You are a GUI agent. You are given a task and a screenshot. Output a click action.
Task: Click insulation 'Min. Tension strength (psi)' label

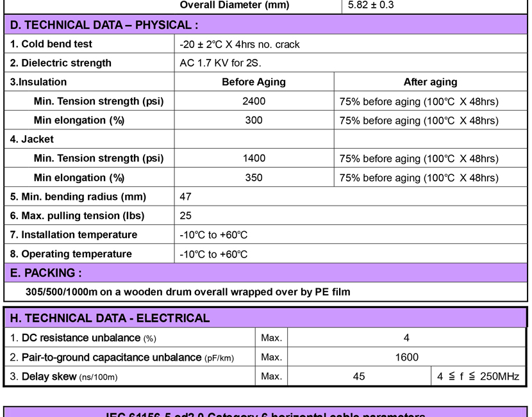pyautogui.click(x=99, y=101)
